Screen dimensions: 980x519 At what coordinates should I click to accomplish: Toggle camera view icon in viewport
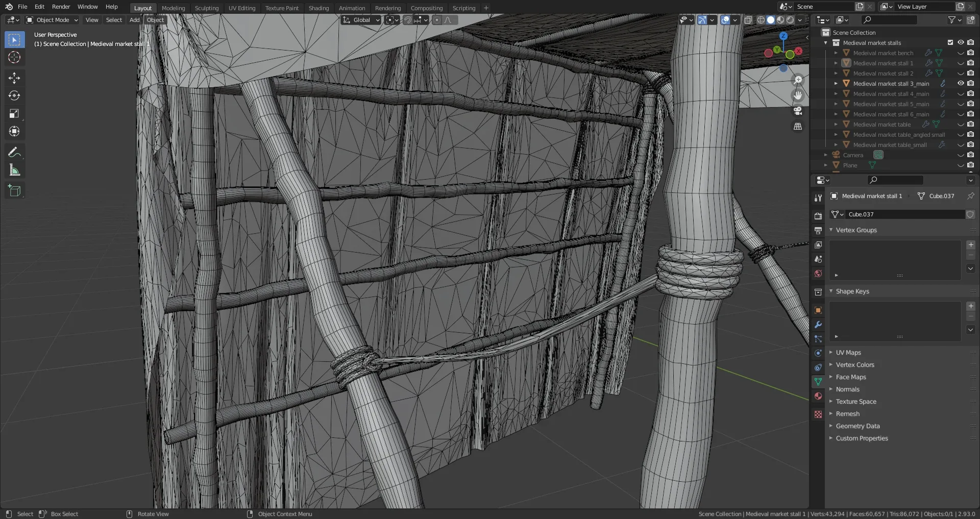coord(798,111)
